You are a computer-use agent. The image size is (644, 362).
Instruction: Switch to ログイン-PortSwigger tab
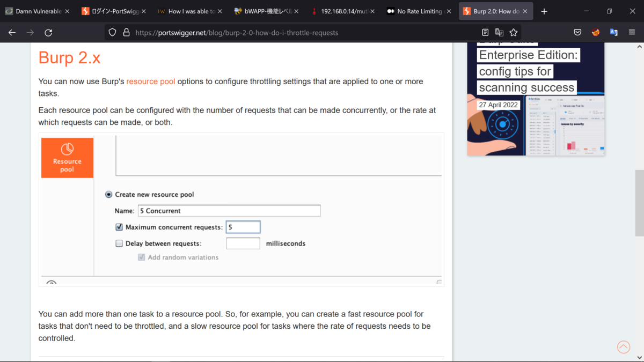coord(114,11)
